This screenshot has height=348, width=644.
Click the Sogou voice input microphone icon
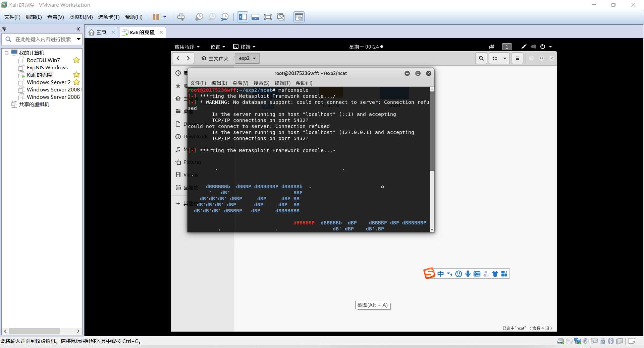coord(468,274)
